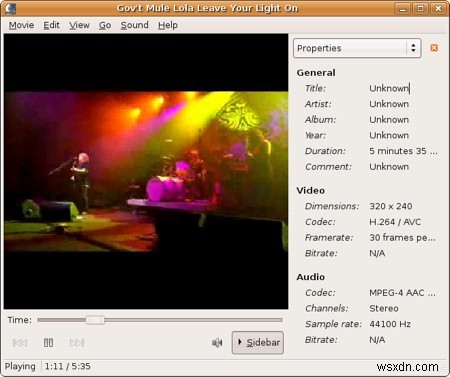Click the Comment 'Unknown' value

click(x=389, y=167)
